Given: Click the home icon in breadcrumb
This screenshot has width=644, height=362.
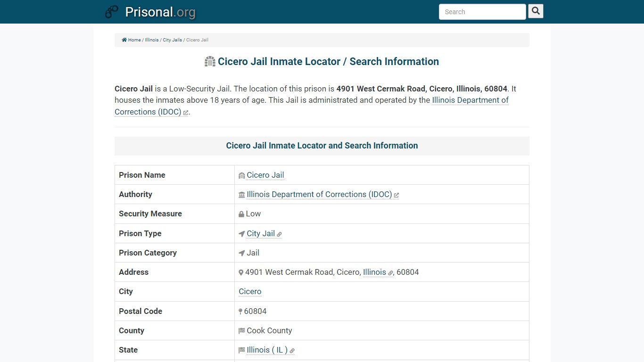Looking at the screenshot, I should tap(124, 40).
